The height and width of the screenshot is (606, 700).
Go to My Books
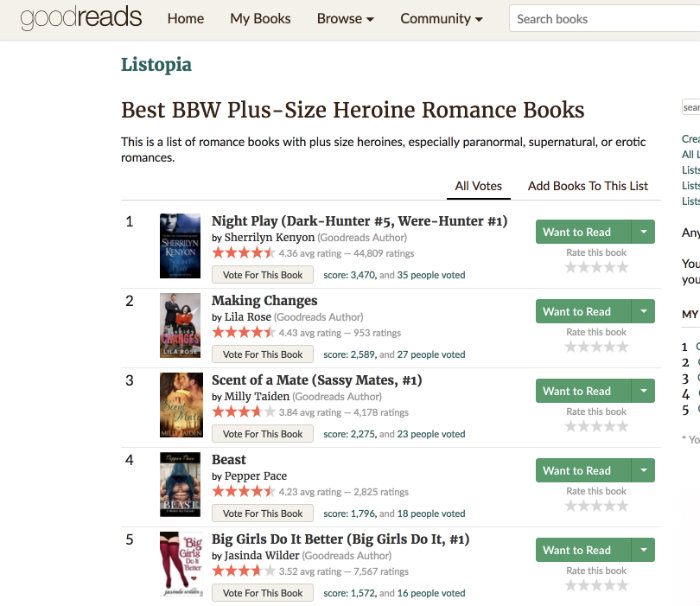point(260,19)
